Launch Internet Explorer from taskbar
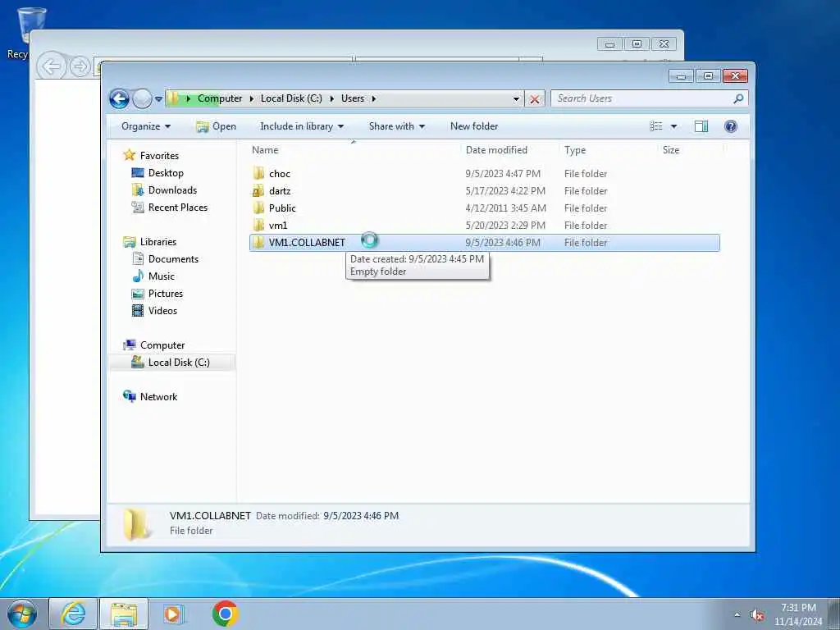The width and height of the screenshot is (840, 630). tap(73, 614)
